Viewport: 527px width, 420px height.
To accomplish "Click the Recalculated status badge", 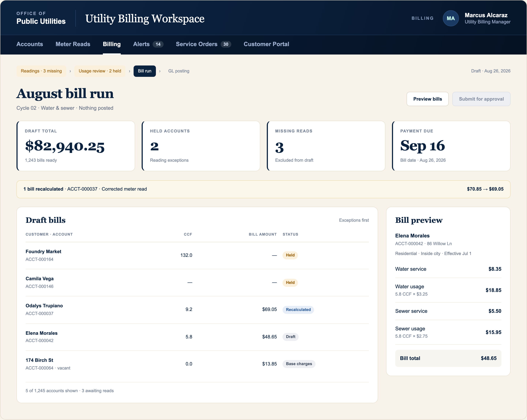I will [x=298, y=310].
